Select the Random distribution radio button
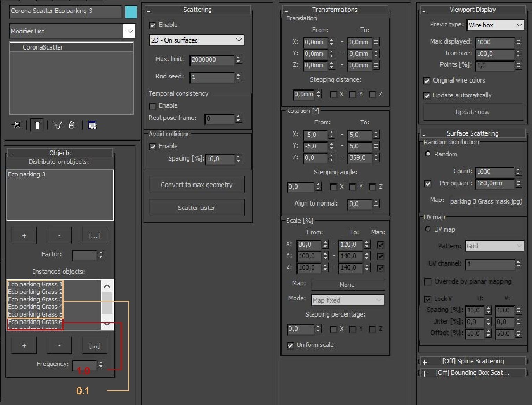 [428, 154]
